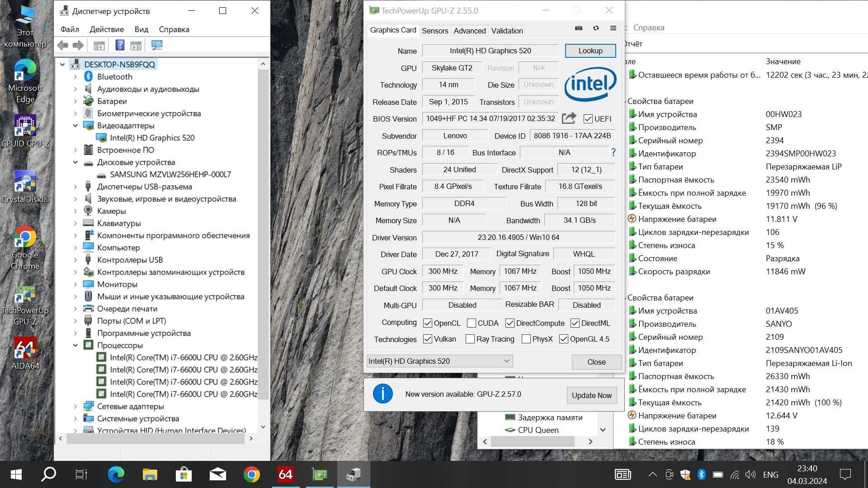Click the Bus Interface question mark icon

613,152
